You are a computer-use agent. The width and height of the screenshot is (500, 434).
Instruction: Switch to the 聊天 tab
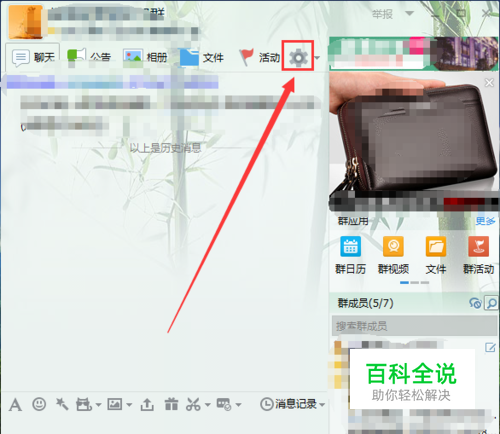click(33, 57)
